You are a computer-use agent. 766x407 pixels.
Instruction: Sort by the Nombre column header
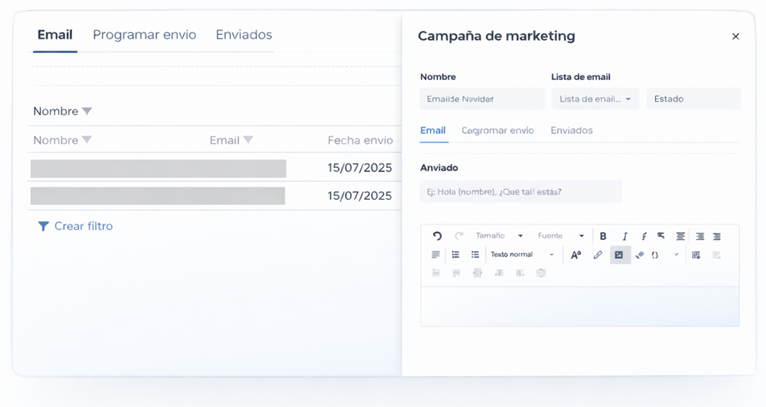coord(62,140)
